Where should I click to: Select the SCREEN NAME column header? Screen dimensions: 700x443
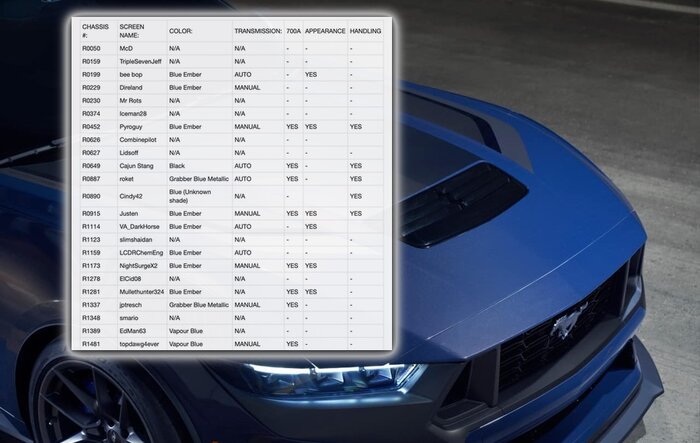click(135, 29)
